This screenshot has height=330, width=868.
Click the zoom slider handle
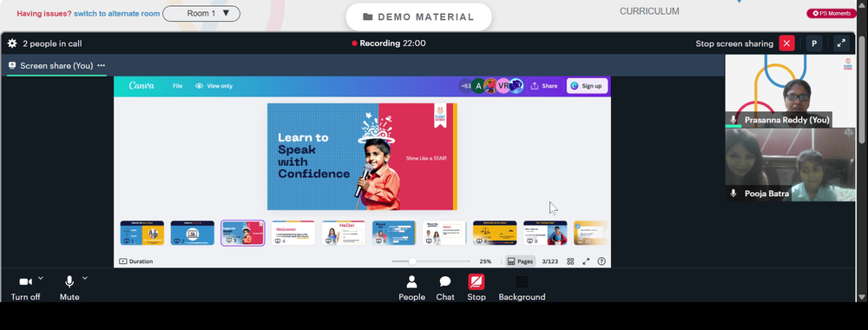point(411,261)
